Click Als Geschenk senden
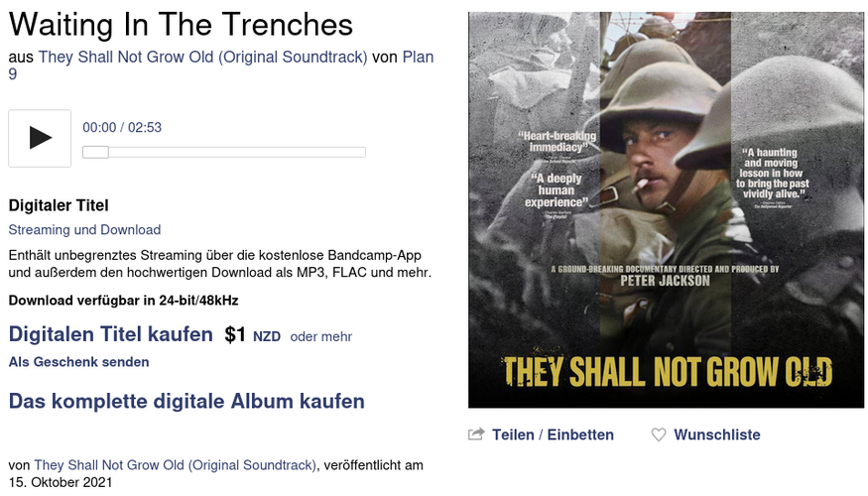The image size is (868, 496). click(x=78, y=362)
